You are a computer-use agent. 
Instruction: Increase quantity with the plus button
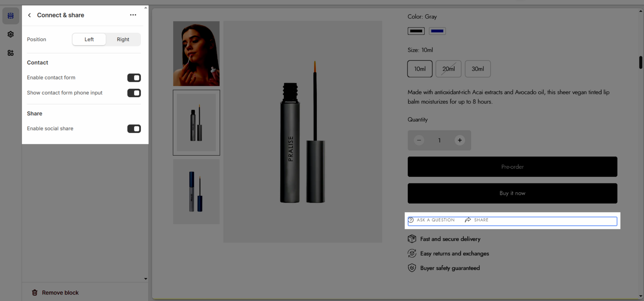coord(460,140)
